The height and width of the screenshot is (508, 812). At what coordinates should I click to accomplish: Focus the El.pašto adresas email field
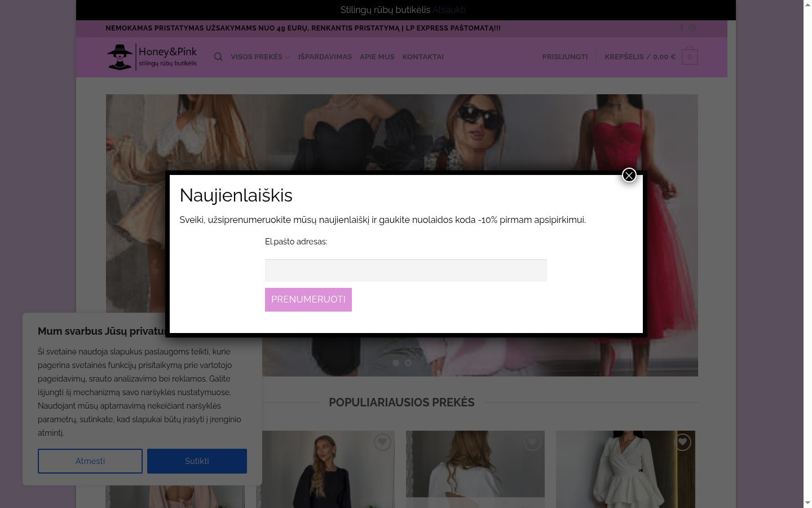(x=406, y=270)
